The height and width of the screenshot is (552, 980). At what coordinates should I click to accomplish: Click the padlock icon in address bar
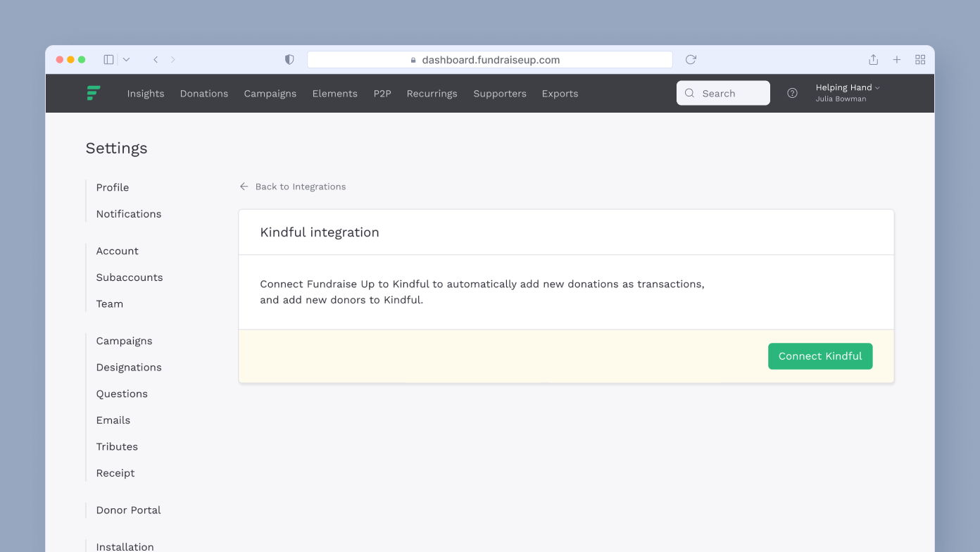[x=413, y=61]
